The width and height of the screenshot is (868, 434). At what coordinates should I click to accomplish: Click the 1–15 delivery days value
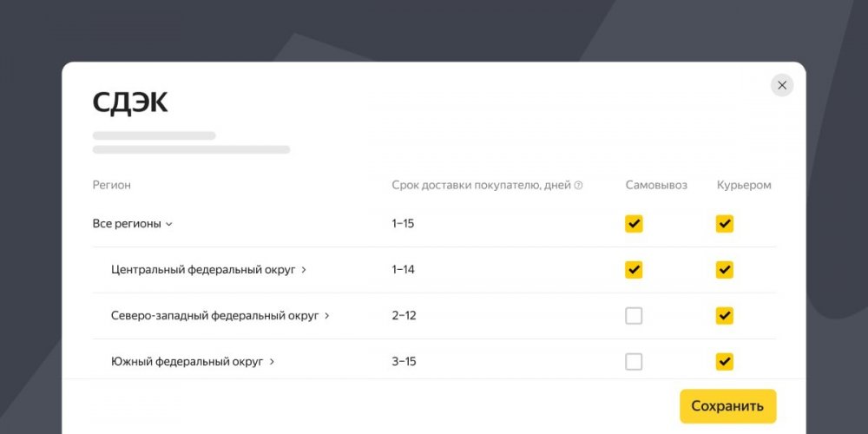click(403, 224)
